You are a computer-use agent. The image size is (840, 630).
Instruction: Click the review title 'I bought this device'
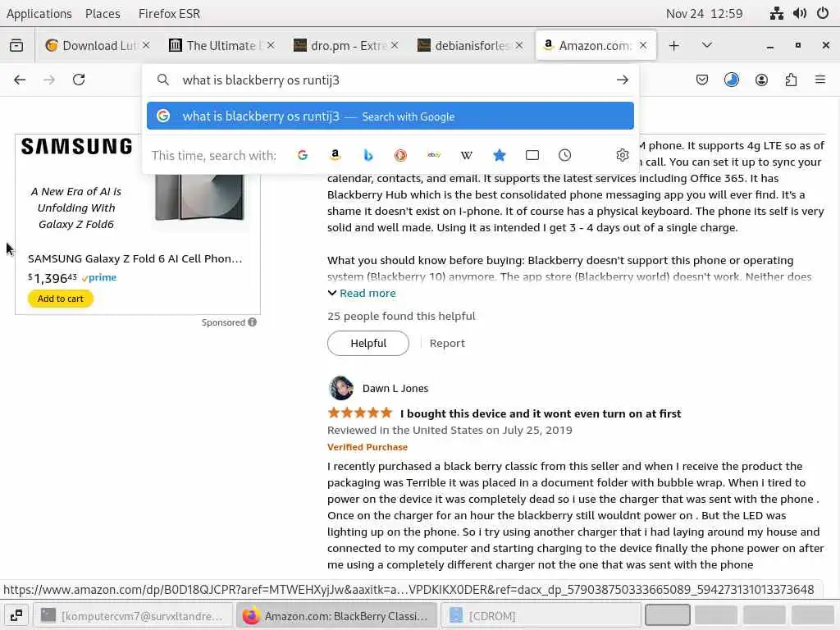point(541,413)
